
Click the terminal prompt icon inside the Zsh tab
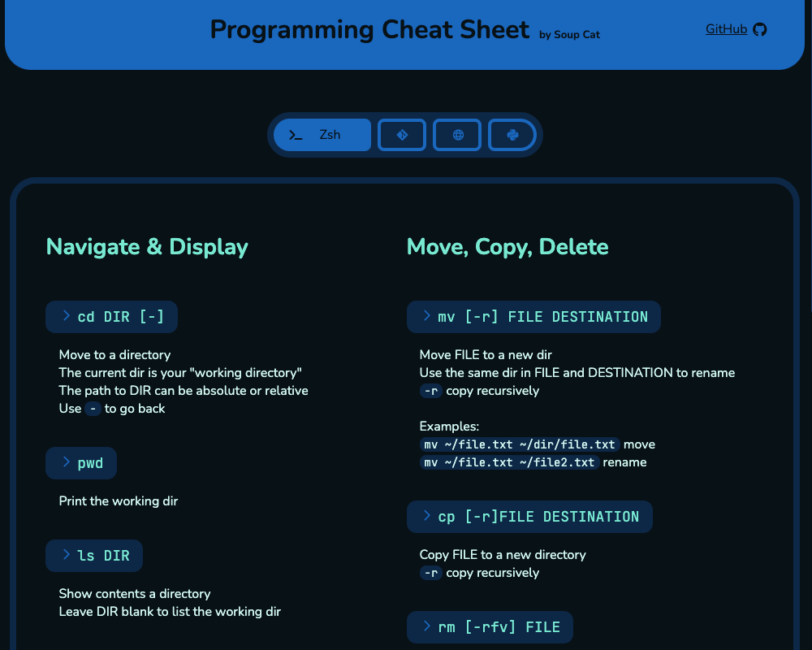[x=296, y=135]
